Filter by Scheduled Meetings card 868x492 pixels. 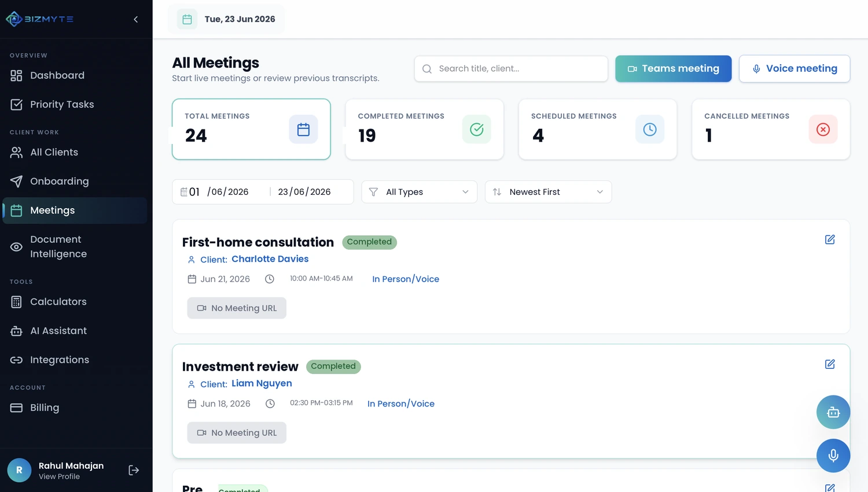click(x=598, y=129)
